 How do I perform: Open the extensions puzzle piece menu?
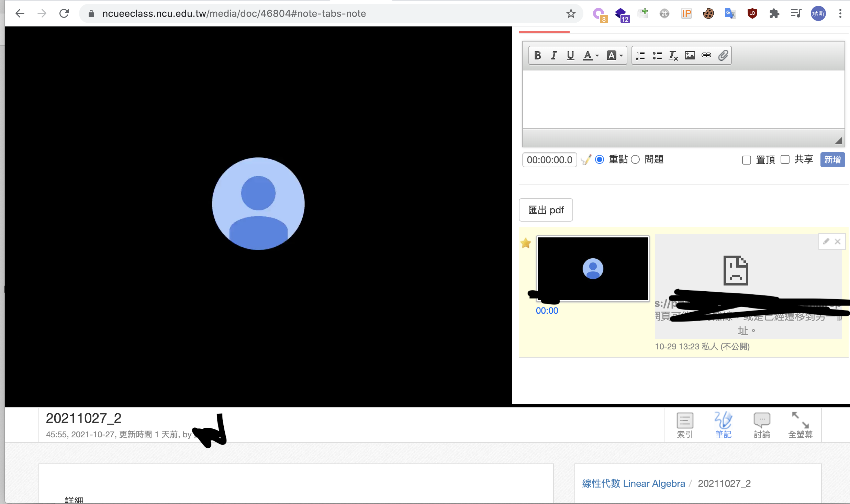(x=774, y=13)
